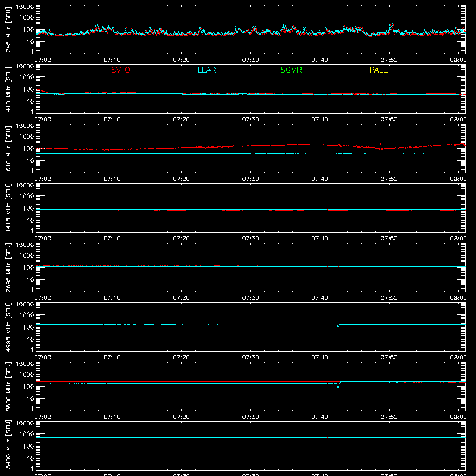Image resolution: width=476 pixels, height=476 pixels.
Task: Click the 08:00 label under the 410 MHz panel
Action: click(x=458, y=120)
